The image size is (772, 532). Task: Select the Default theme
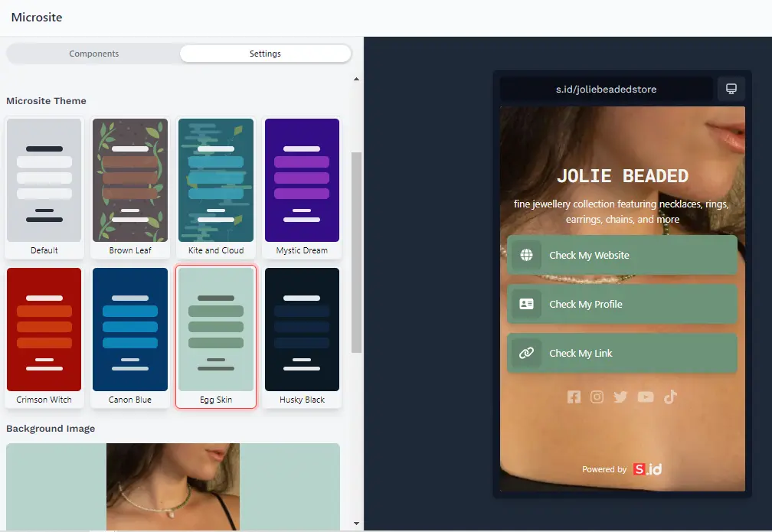tap(44, 188)
